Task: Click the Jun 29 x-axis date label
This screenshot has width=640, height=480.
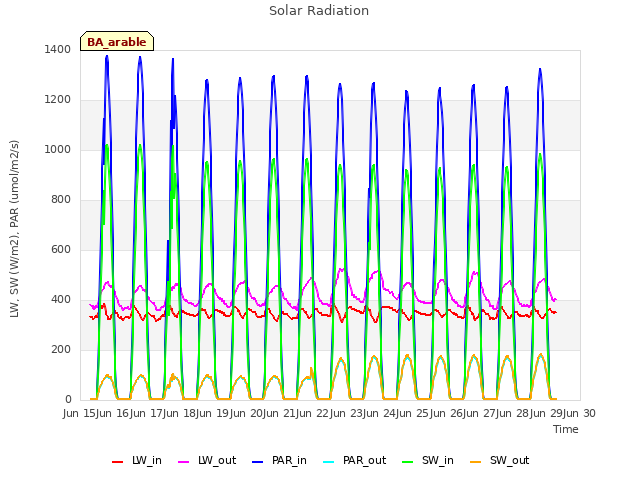Action: pyautogui.click(x=547, y=413)
